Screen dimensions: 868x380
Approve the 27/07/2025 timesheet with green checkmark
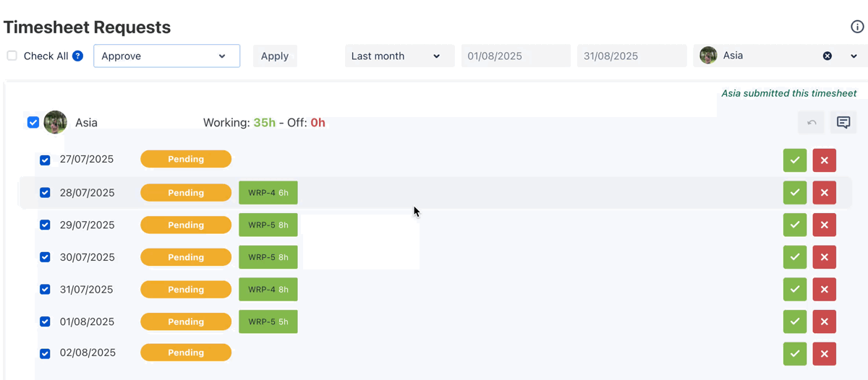794,160
